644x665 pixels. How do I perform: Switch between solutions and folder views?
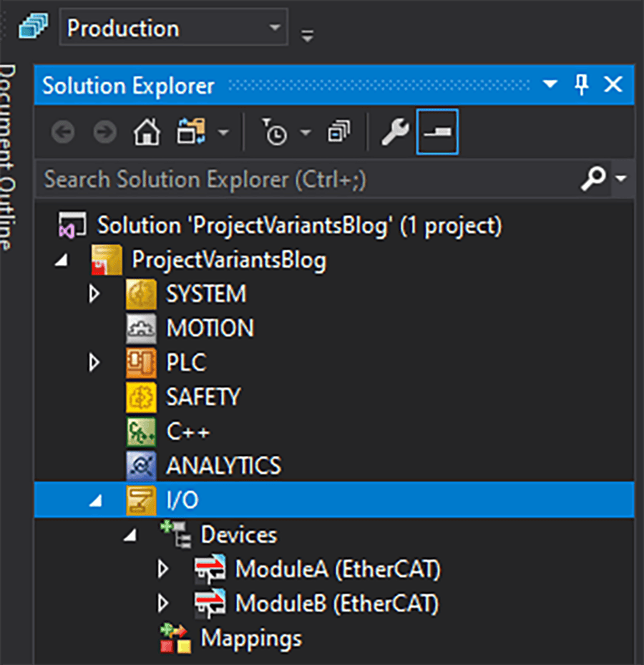(x=191, y=131)
